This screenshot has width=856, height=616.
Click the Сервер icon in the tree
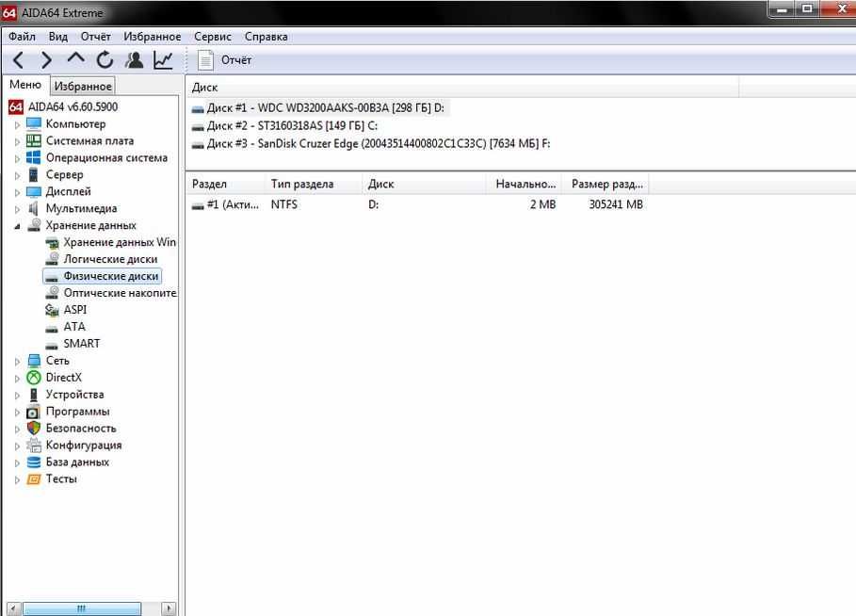(x=34, y=175)
